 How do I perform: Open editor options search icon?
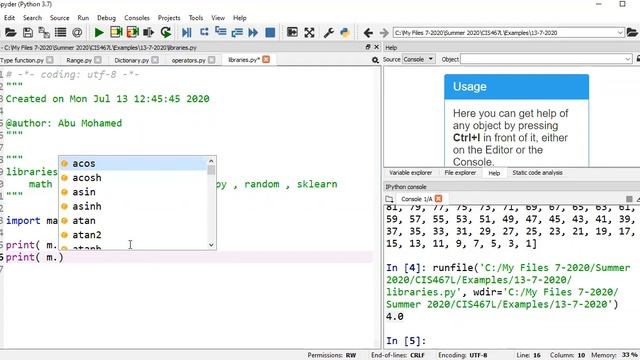(x=375, y=60)
